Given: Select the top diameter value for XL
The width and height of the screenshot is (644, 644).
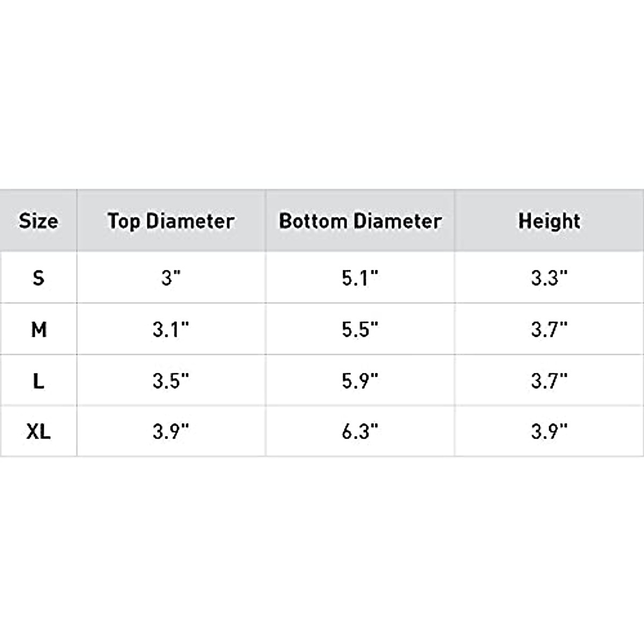Looking at the screenshot, I should click(171, 431).
